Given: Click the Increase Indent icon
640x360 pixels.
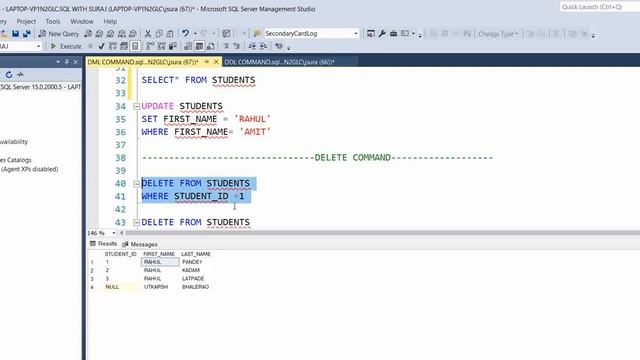Looking at the screenshot, I should [x=264, y=46].
